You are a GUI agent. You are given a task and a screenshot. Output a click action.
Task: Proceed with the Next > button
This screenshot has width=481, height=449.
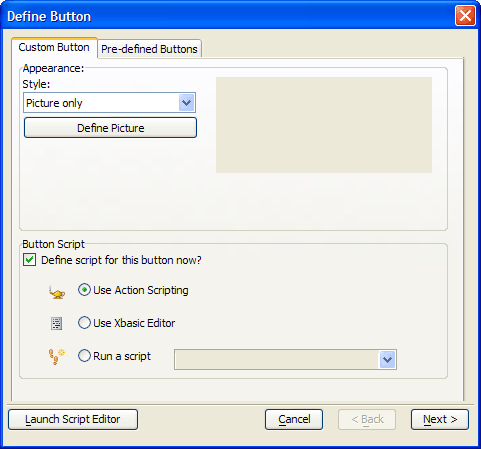click(440, 419)
